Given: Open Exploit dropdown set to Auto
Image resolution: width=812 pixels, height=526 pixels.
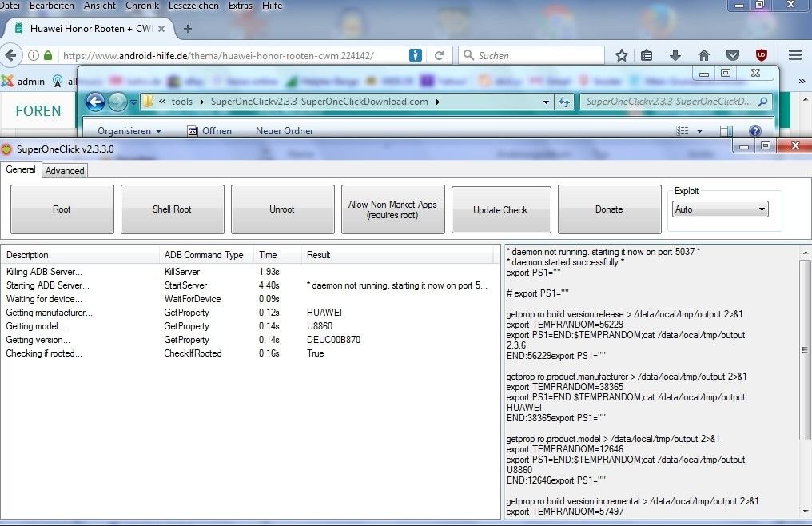Looking at the screenshot, I should 720,209.
